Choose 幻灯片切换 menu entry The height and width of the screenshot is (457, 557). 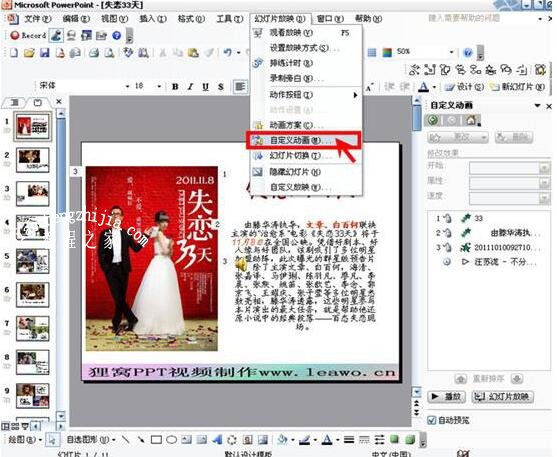306,156
